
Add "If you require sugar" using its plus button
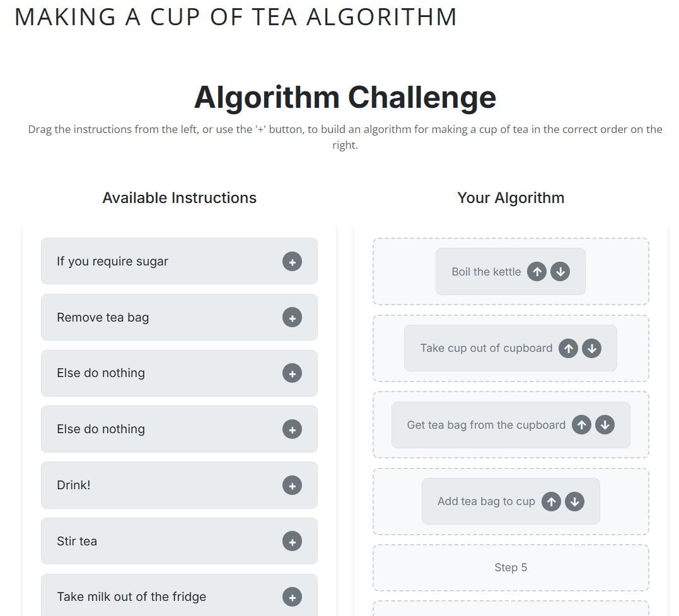(291, 261)
